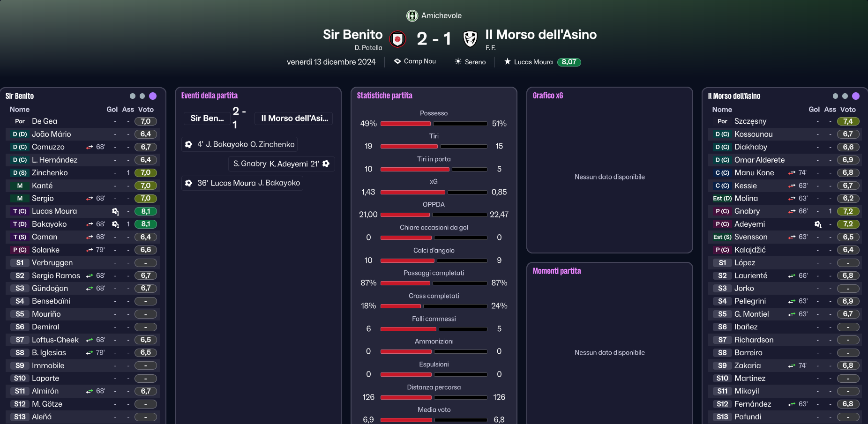Viewport: 868px width, 424px height.
Task: Click the Nome column header in Sir Benito list
Action: [20, 109]
